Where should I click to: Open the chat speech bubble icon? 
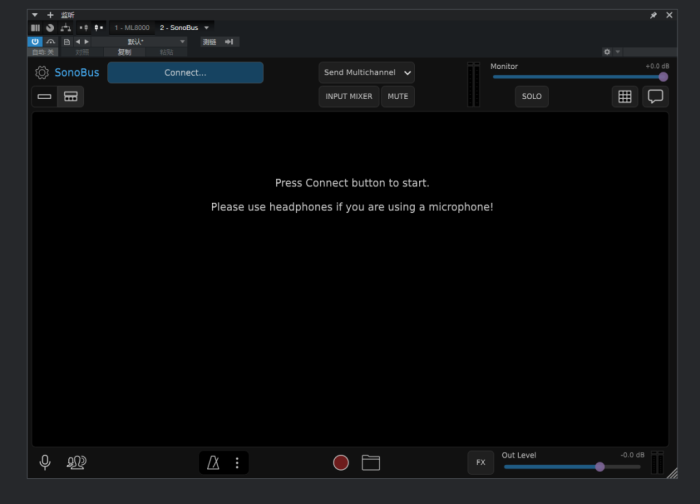(655, 96)
